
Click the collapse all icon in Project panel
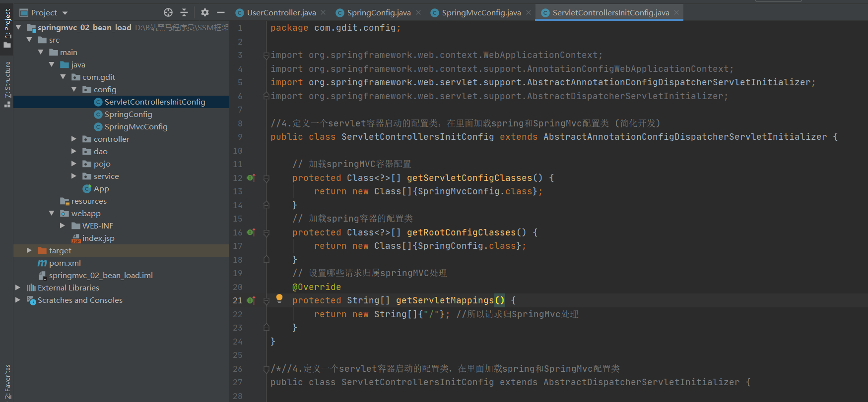point(184,12)
